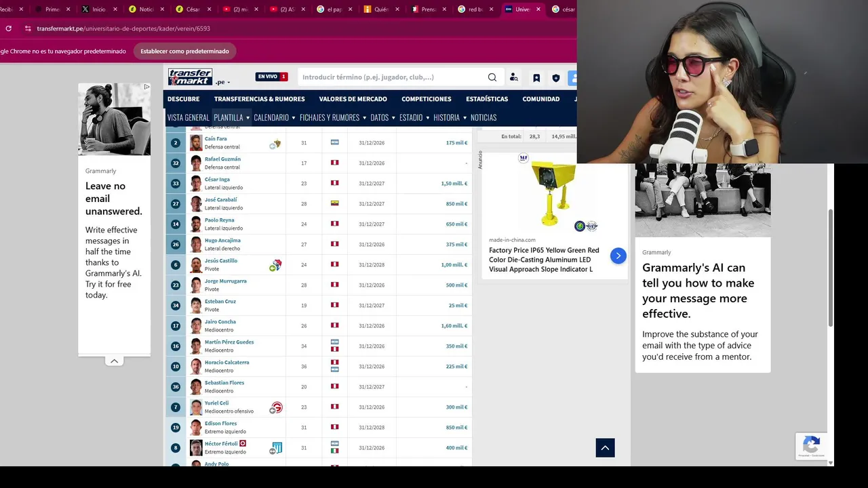Switch to the Quién tab

click(x=380, y=9)
